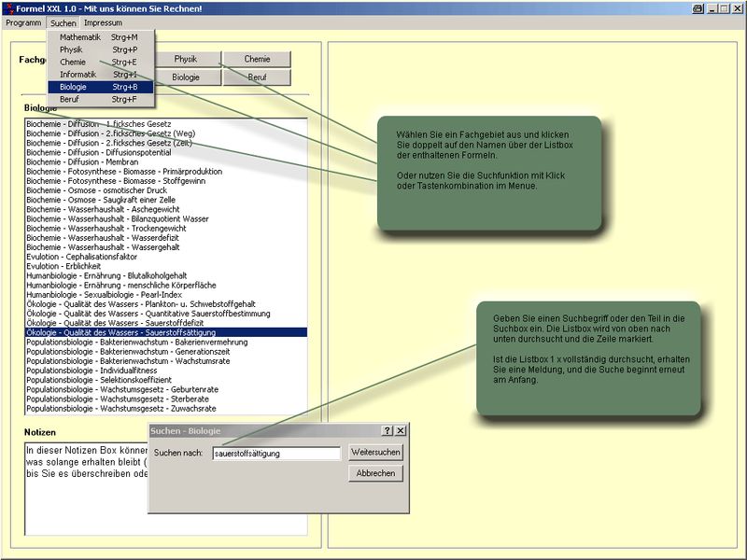Click the Biologie subject button
This screenshot has width=747, height=560.
186,77
